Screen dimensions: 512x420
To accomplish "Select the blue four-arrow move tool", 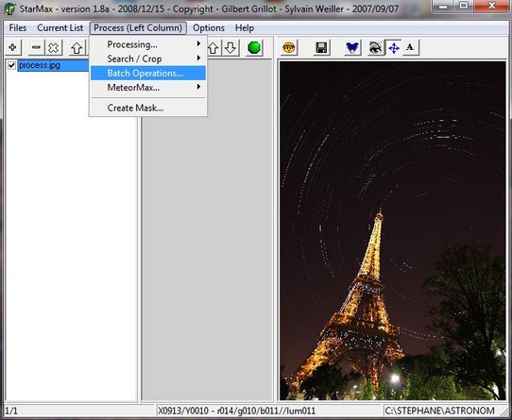I will click(x=394, y=47).
